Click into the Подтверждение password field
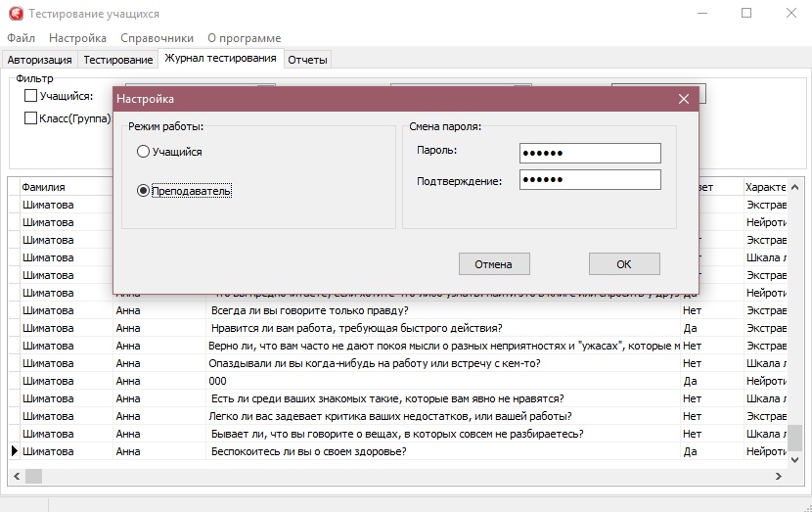 pyautogui.click(x=590, y=180)
